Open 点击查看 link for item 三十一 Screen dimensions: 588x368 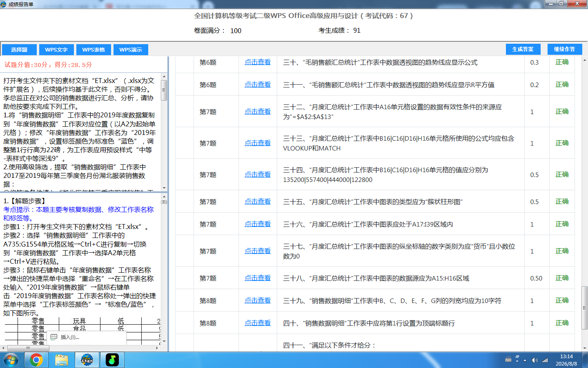tap(258, 85)
